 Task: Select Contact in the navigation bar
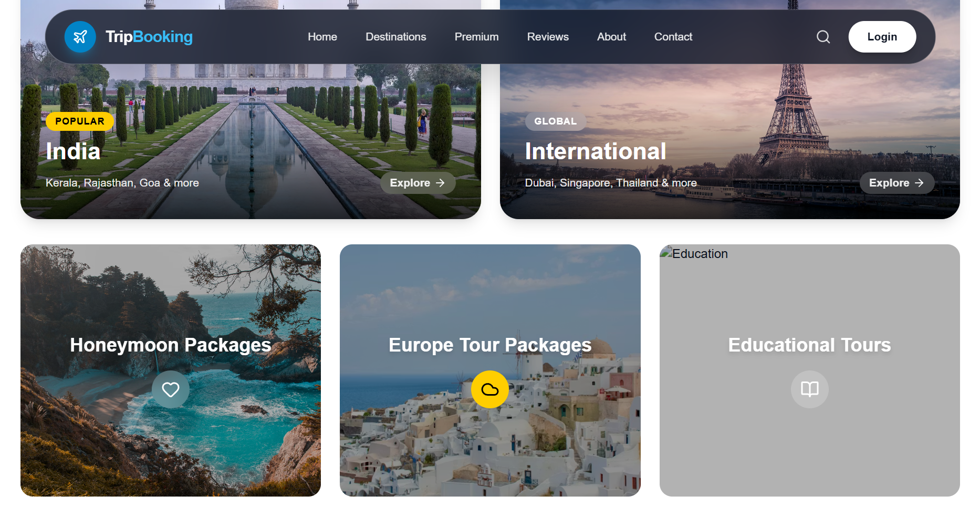point(673,37)
